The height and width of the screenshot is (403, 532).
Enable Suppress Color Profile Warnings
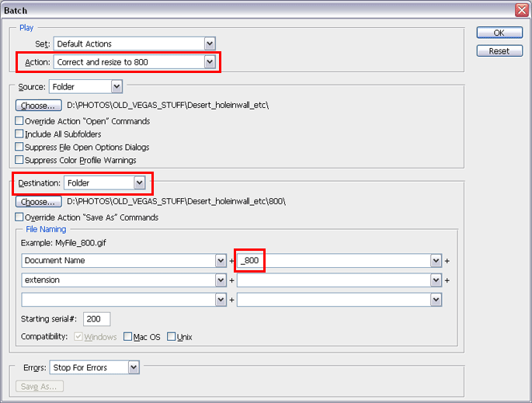[19, 160]
